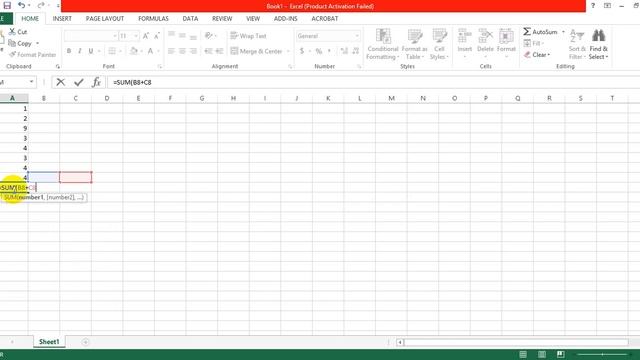This screenshot has height=360, width=640.
Task: Click the Font Color A icon
Action: point(150,51)
